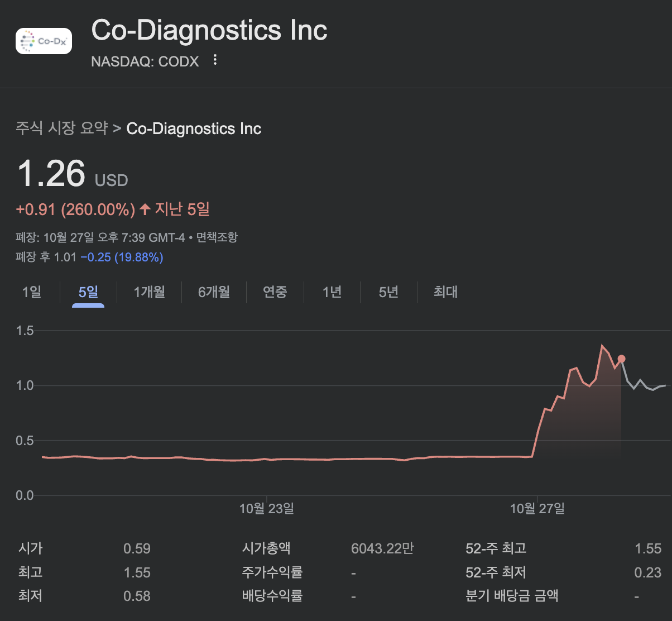Switch to the 1개월 range tab
Viewport: 672px width, 621px height.
click(x=149, y=292)
